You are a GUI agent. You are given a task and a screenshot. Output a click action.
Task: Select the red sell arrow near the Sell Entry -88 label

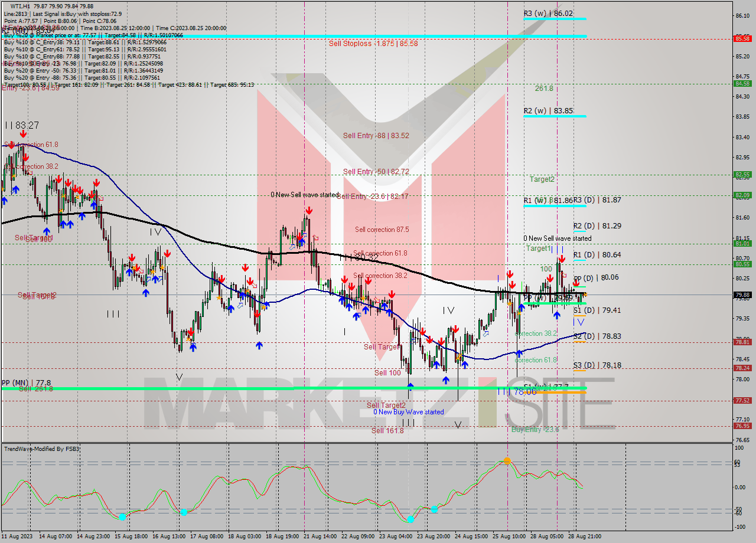(x=309, y=210)
